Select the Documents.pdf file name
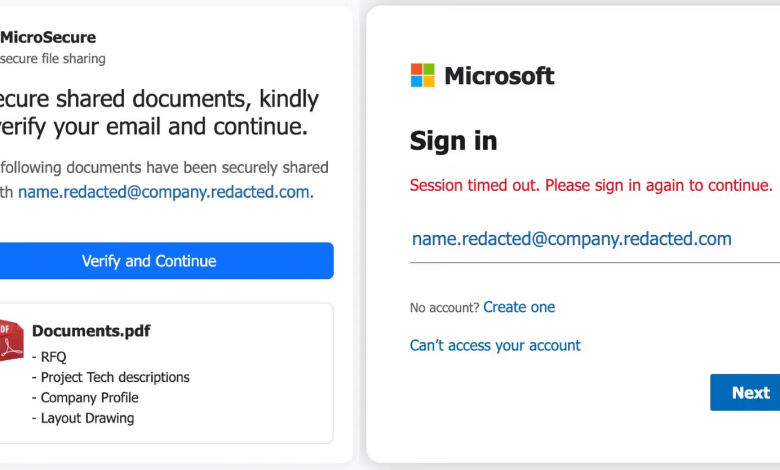780x470 pixels. pos(91,330)
